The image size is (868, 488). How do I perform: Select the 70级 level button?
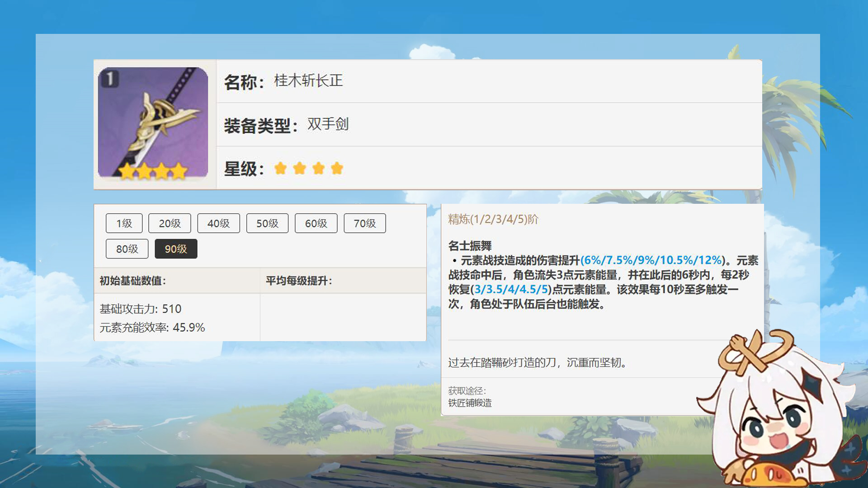click(x=365, y=223)
